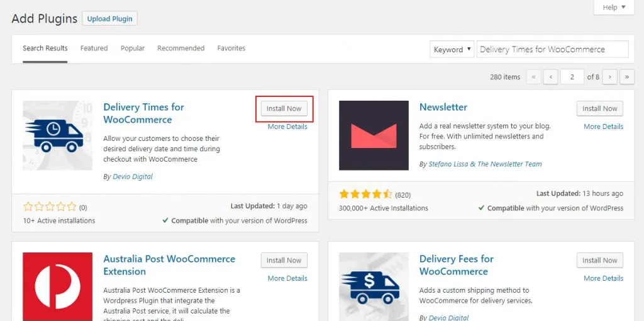The image size is (644, 321).
Task: View More Details for Newsletter plugin
Action: coord(603,127)
